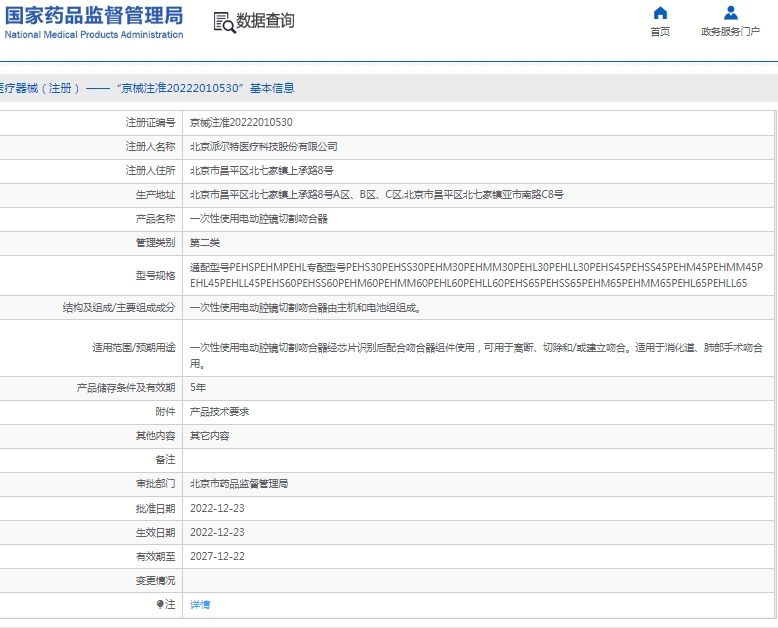Screen dimensions: 778x628
Task: Select 5年 shelf life value
Action: pos(198,387)
